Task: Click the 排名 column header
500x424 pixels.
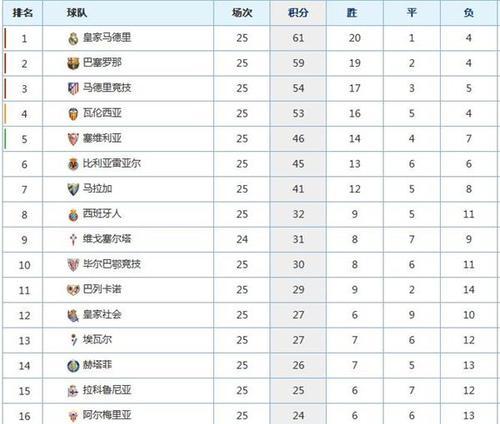Action: [23, 13]
